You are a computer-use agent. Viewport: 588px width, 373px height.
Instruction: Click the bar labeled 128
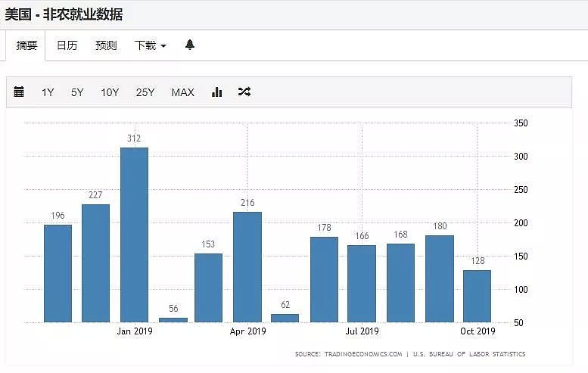coord(477,296)
